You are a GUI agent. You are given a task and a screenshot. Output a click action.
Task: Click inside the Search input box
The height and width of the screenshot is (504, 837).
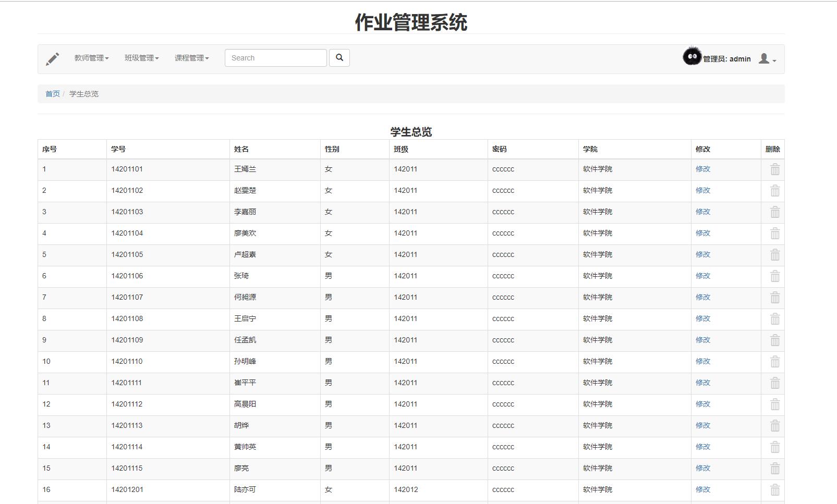pyautogui.click(x=275, y=57)
